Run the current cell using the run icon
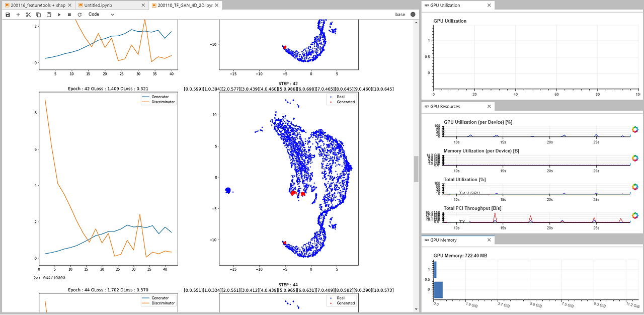The height and width of the screenshot is (315, 644). (x=59, y=14)
